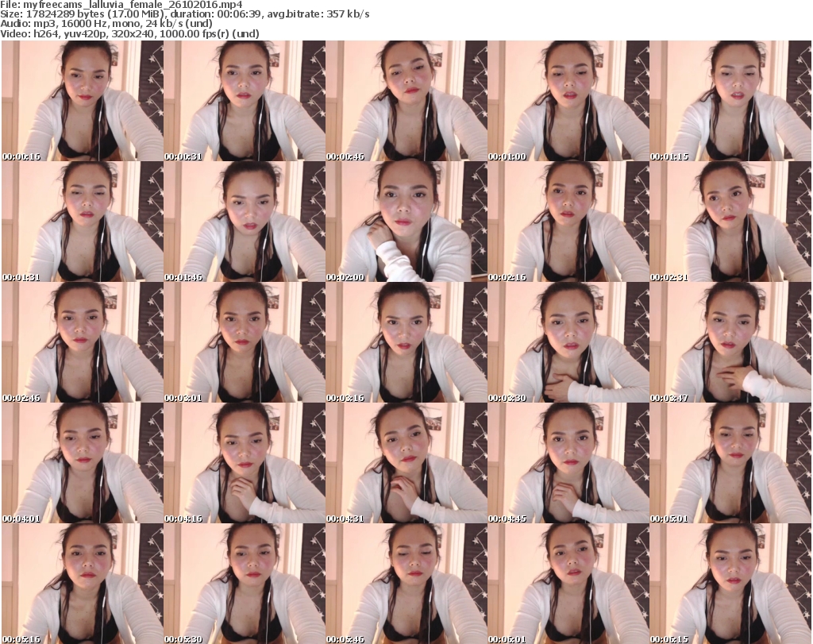The image size is (813, 644).
Task: Open the frame timestamped 00:01:46
Action: pyautogui.click(x=244, y=221)
